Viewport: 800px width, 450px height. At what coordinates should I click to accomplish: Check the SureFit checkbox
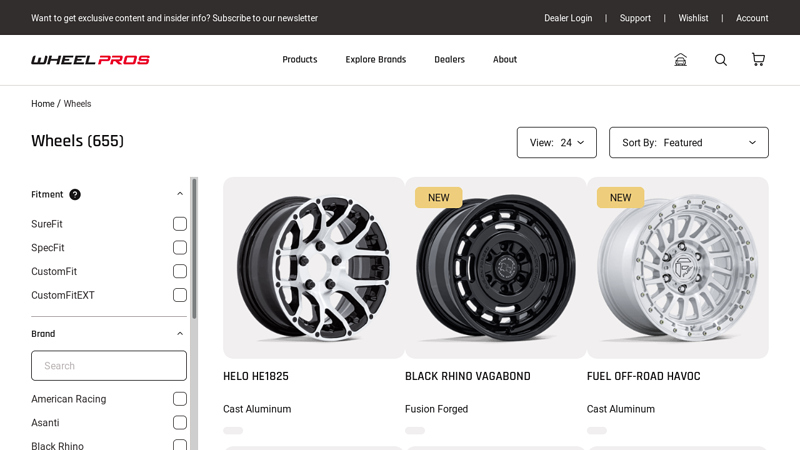180,224
